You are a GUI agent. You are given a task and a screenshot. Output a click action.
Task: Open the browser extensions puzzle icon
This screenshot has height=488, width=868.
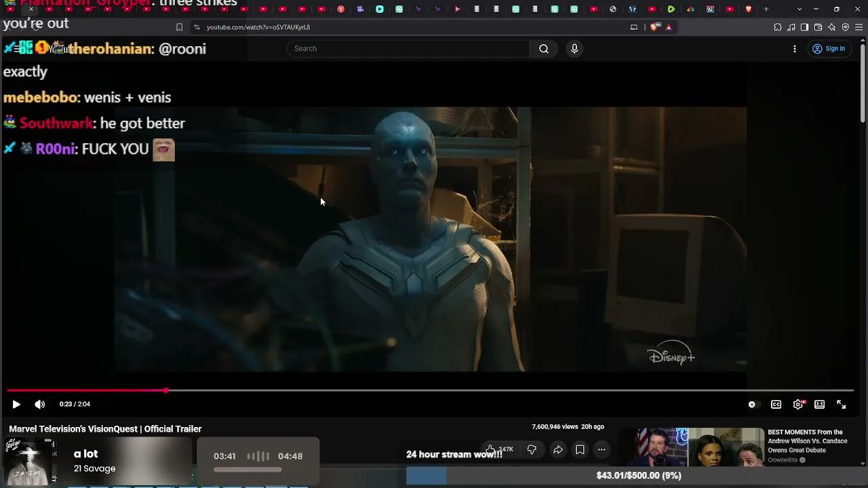tap(778, 27)
